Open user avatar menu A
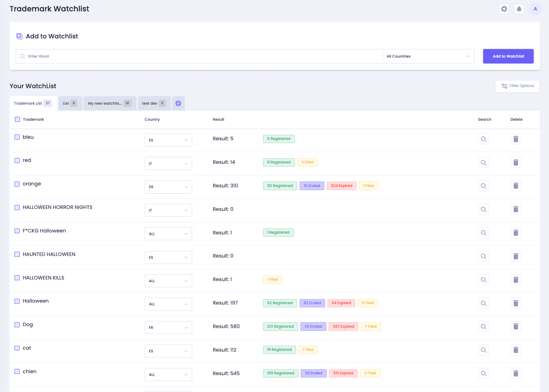Screen dimensions: 549x392 point(535,9)
